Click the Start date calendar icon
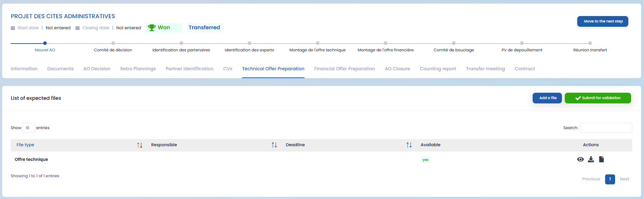 pos(13,28)
